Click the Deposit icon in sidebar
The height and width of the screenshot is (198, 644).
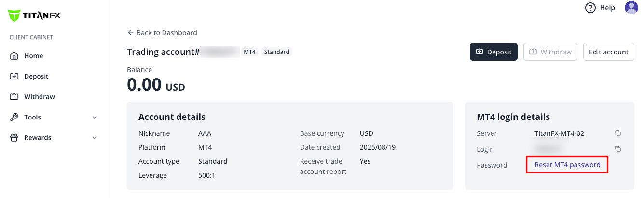14,76
